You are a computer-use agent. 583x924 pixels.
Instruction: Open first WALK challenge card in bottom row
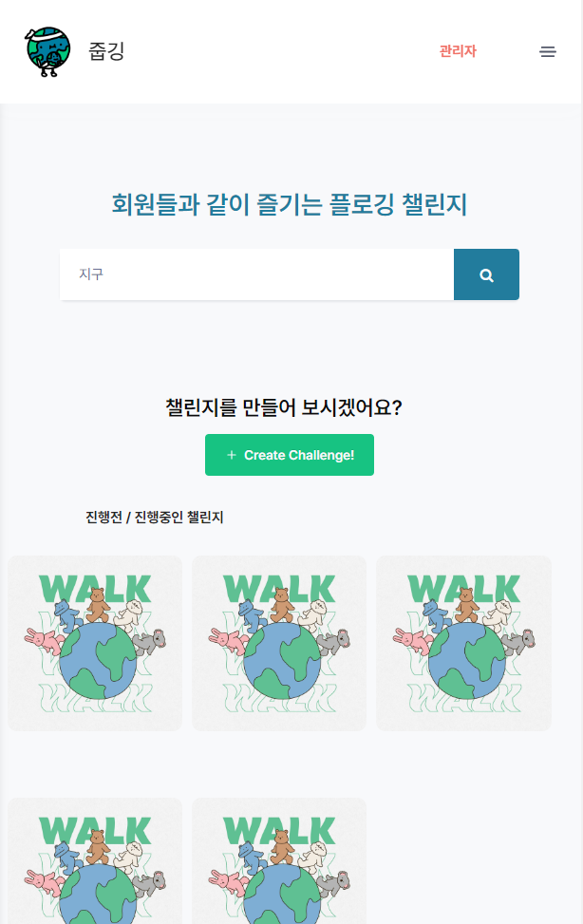(x=95, y=861)
